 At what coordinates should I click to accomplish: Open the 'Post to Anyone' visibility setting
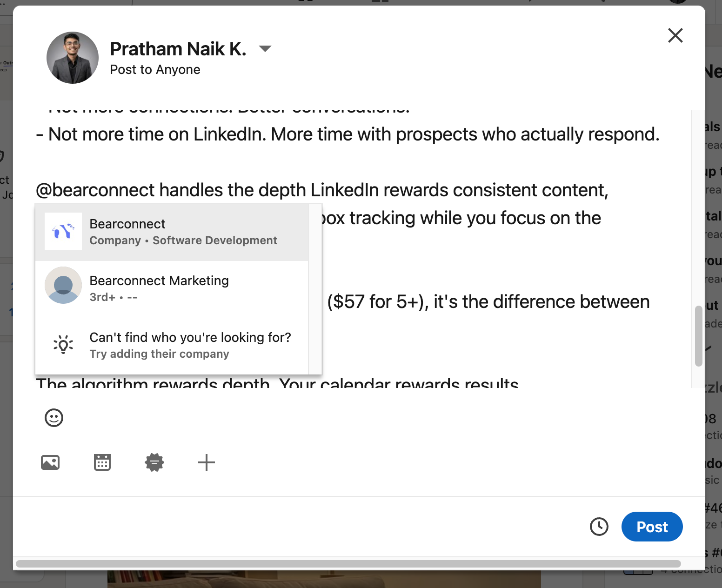click(x=155, y=70)
